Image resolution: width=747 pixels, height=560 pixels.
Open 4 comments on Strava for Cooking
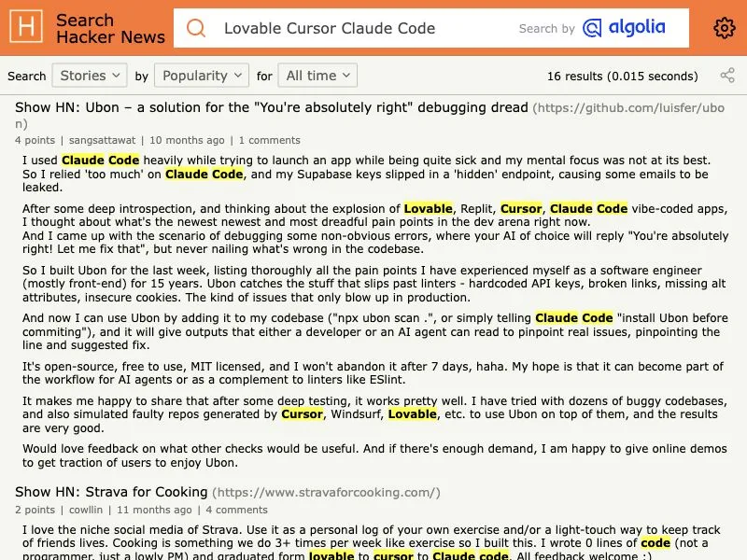(237, 510)
